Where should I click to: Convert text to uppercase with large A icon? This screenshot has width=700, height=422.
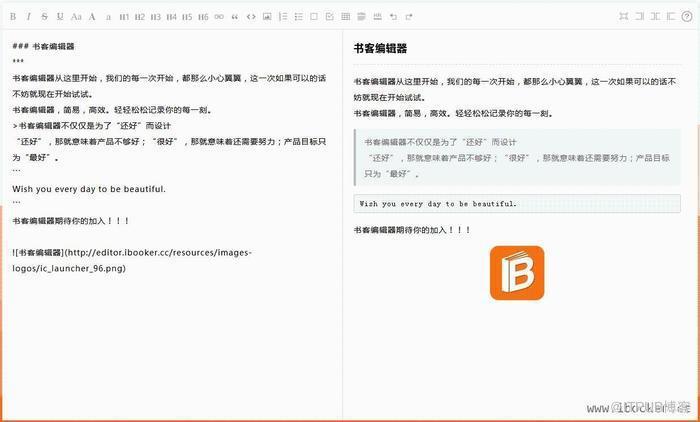[92, 17]
